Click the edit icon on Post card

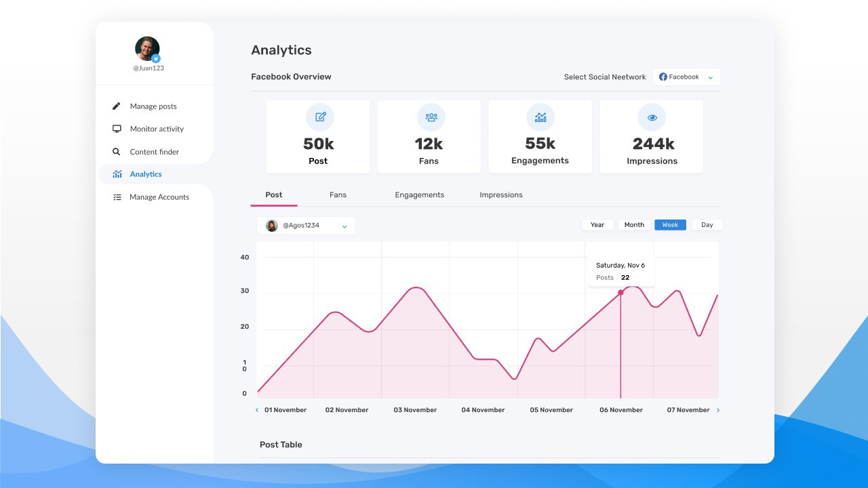320,117
